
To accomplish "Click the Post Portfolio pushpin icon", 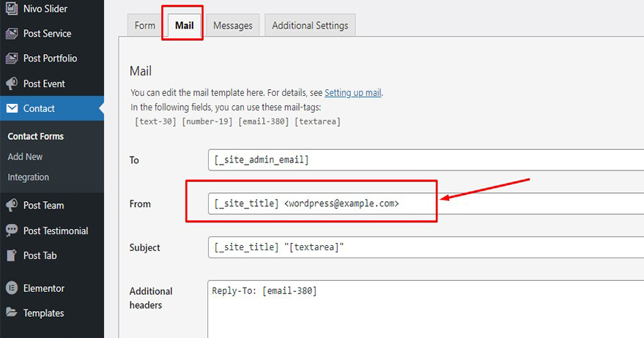I will pos(12,59).
